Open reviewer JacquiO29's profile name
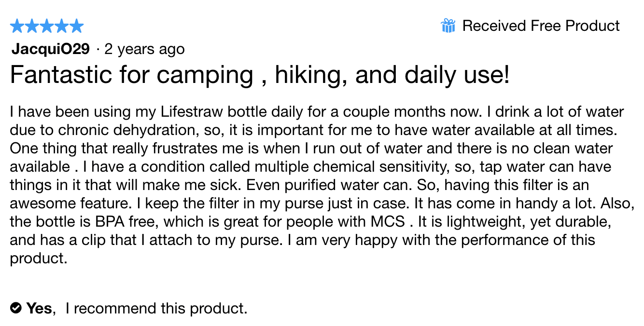644x326 pixels. pos(51,49)
